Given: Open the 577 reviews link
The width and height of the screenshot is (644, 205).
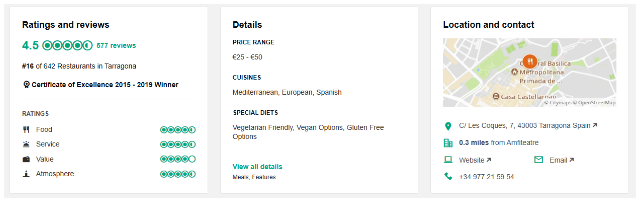Looking at the screenshot, I should tap(116, 45).
